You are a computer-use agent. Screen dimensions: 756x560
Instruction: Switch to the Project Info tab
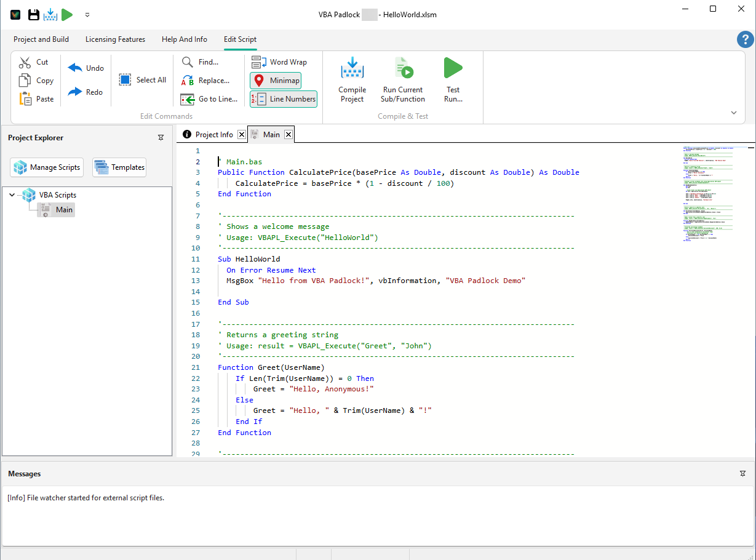click(x=212, y=134)
